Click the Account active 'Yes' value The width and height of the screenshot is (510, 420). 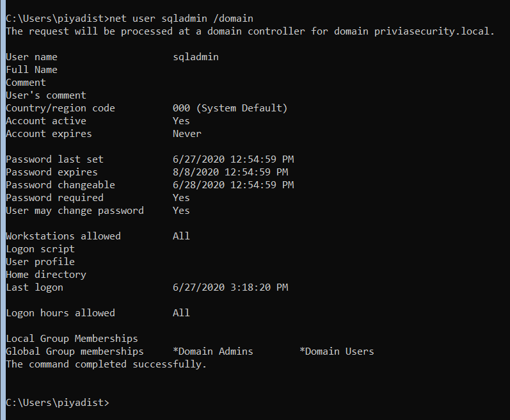coord(181,121)
